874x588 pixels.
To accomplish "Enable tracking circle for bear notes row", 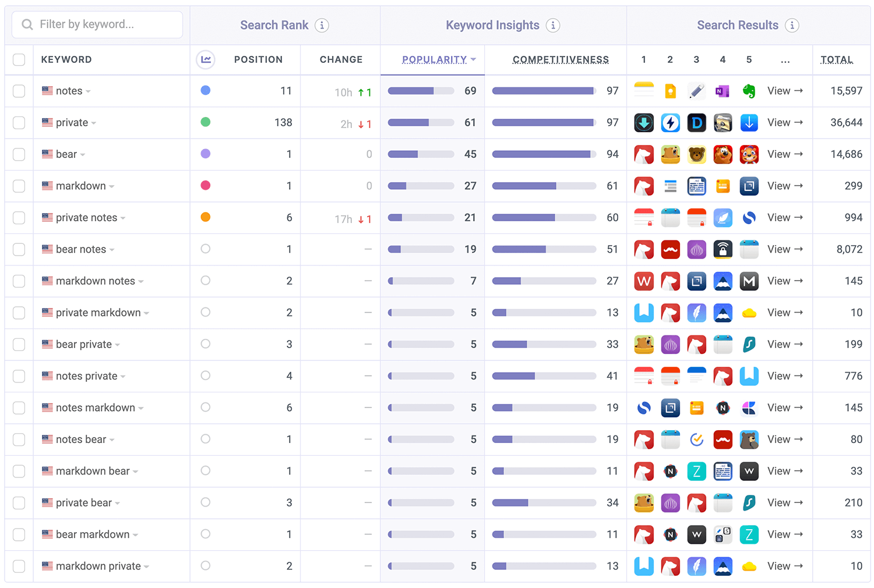I will pos(206,249).
